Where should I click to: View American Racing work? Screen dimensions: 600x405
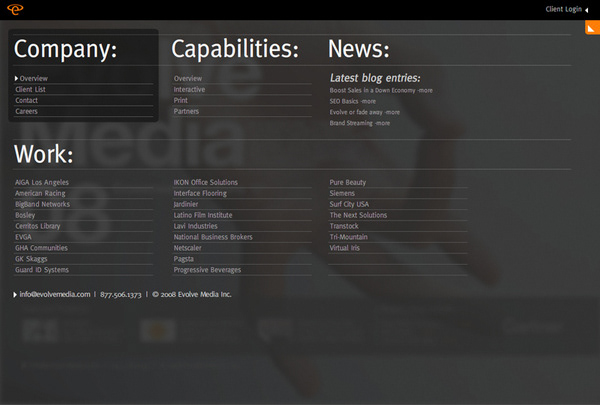tap(40, 193)
